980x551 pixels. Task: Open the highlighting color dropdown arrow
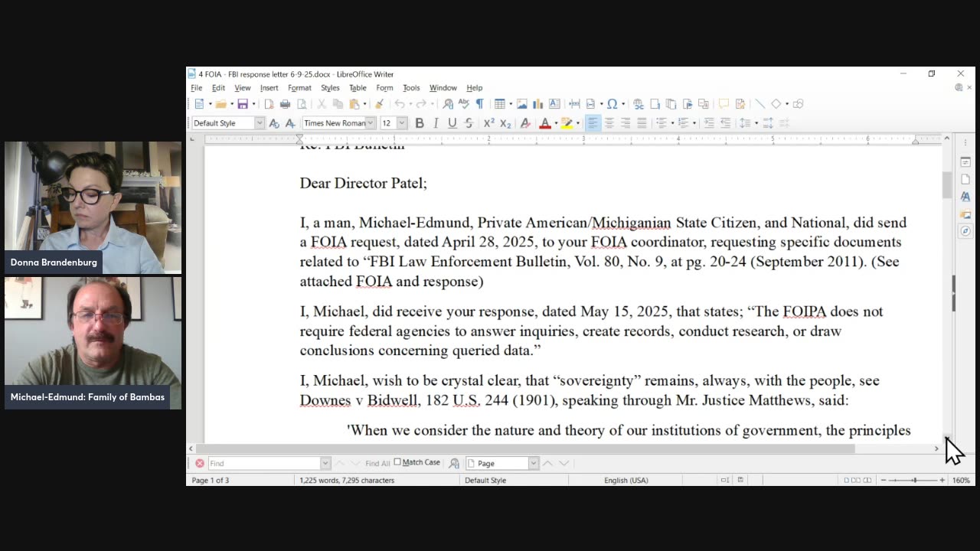pyautogui.click(x=577, y=123)
